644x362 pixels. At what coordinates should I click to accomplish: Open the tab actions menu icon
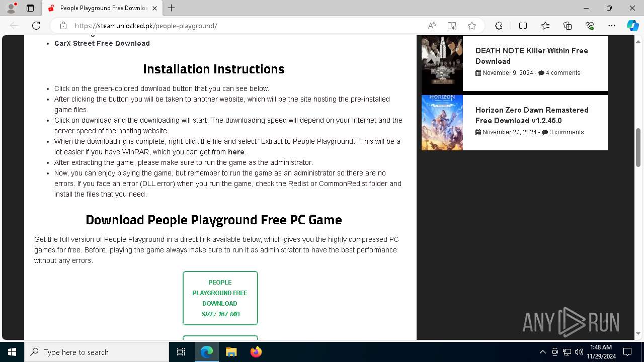tap(30, 8)
